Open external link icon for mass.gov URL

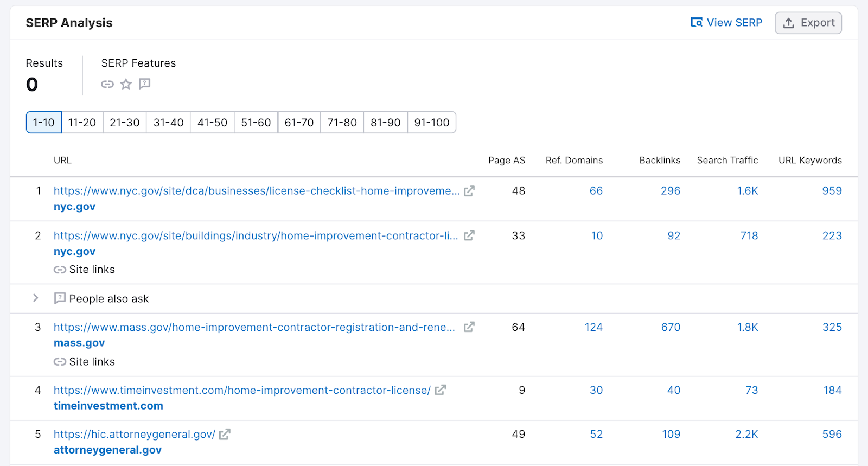469,327
